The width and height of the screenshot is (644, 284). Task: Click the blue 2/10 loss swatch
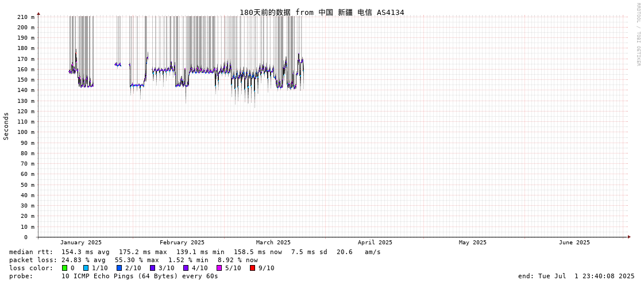point(119,268)
